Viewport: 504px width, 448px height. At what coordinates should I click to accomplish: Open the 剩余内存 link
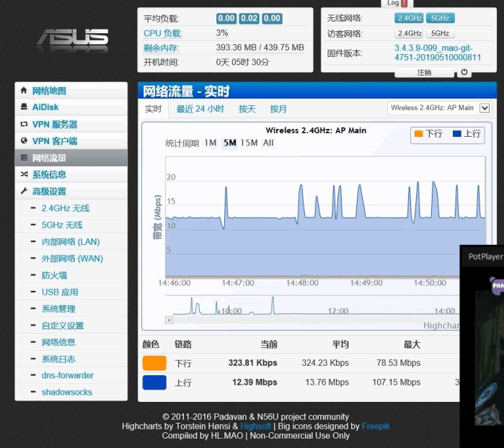[161, 48]
